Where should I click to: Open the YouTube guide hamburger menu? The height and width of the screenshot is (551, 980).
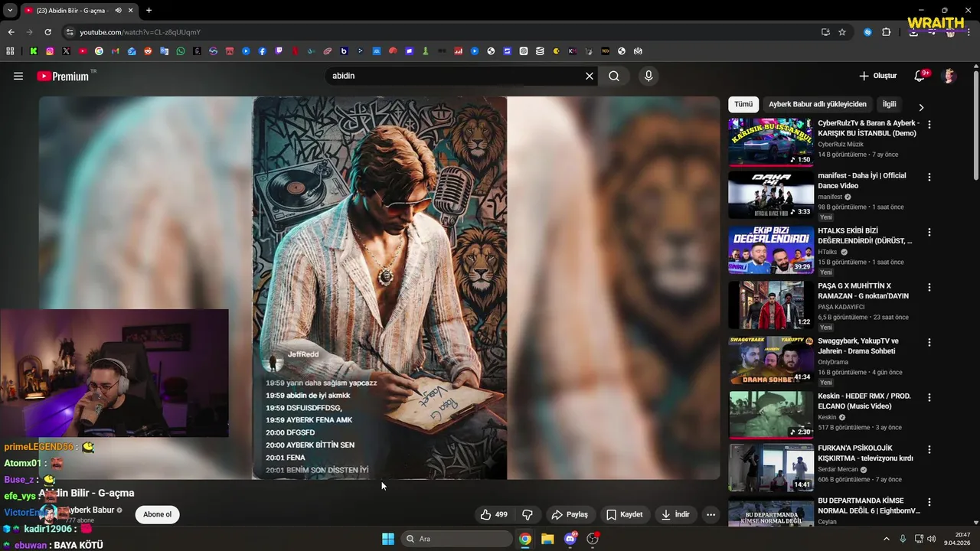pyautogui.click(x=18, y=76)
